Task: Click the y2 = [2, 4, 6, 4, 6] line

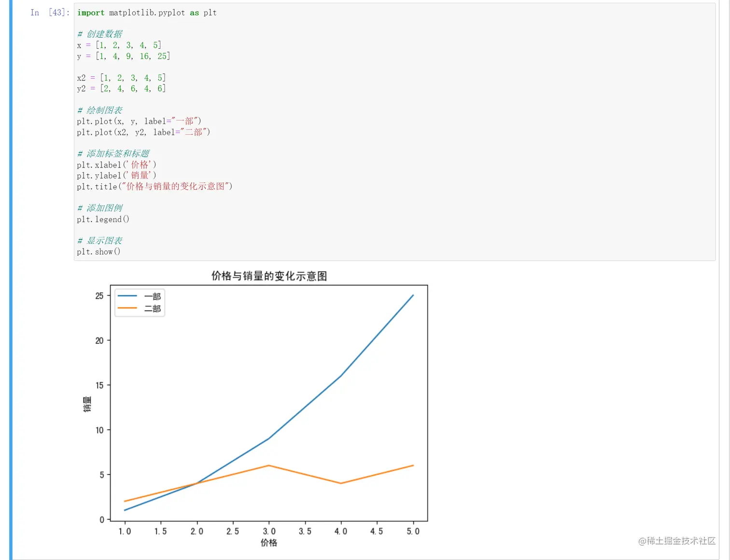Action: (121, 89)
